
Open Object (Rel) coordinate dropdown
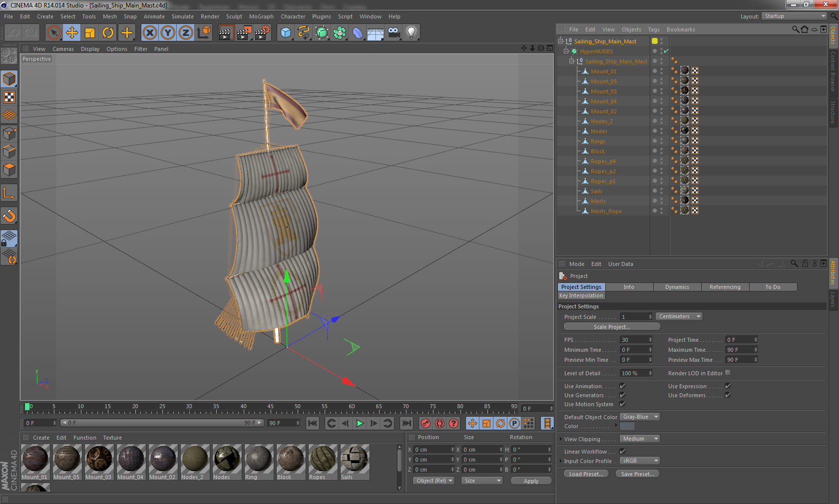[433, 481]
